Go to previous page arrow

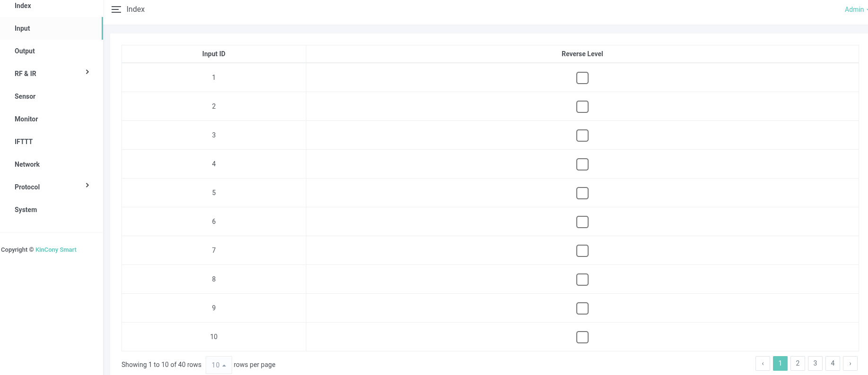[x=763, y=363]
